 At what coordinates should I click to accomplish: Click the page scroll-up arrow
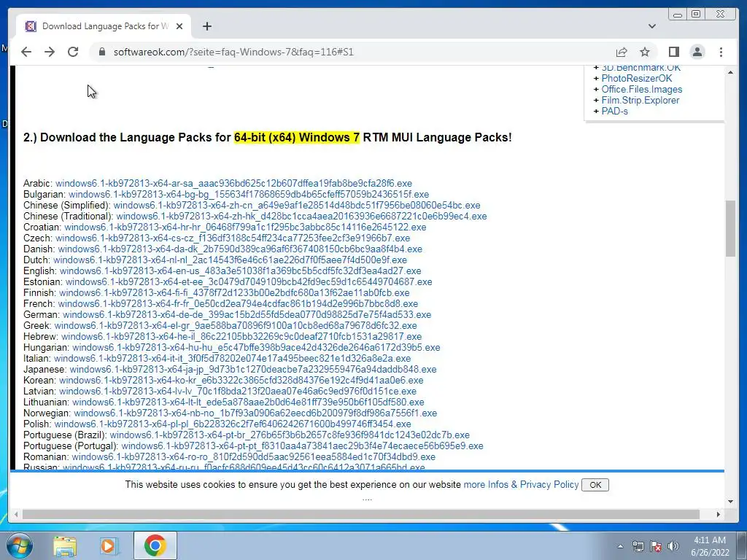[x=730, y=72]
